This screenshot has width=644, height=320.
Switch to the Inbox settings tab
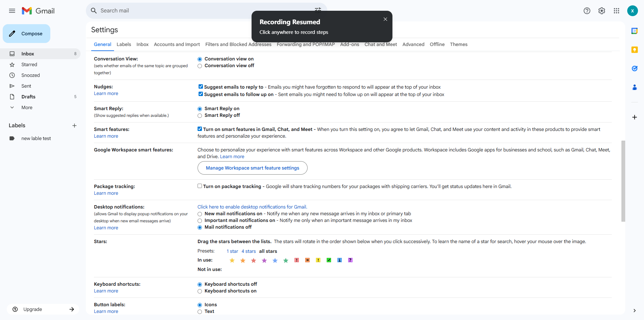point(143,44)
